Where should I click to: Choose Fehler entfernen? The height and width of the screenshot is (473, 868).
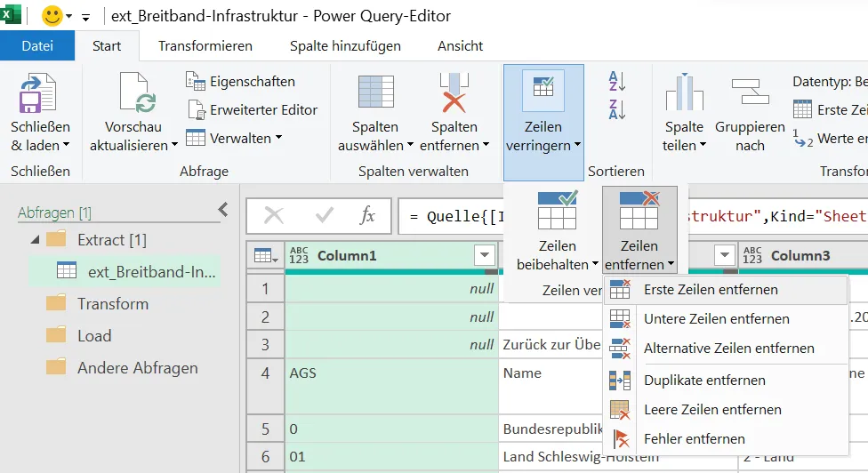point(726,438)
